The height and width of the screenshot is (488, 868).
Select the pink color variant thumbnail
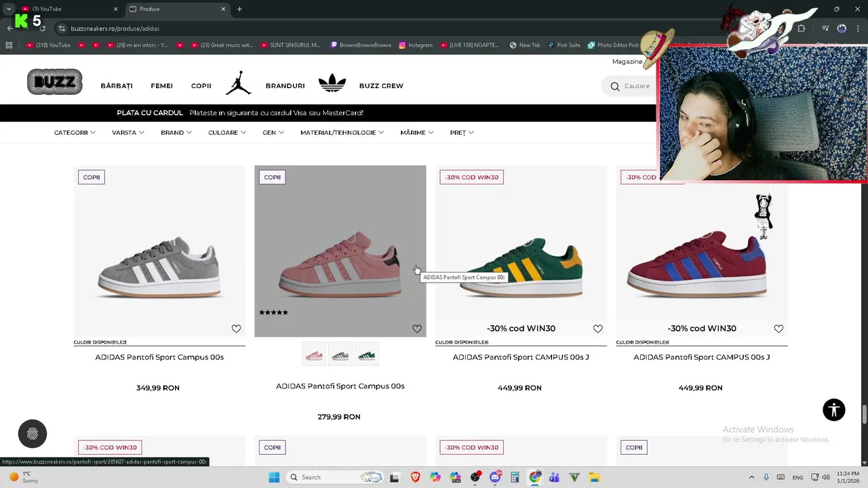point(314,354)
